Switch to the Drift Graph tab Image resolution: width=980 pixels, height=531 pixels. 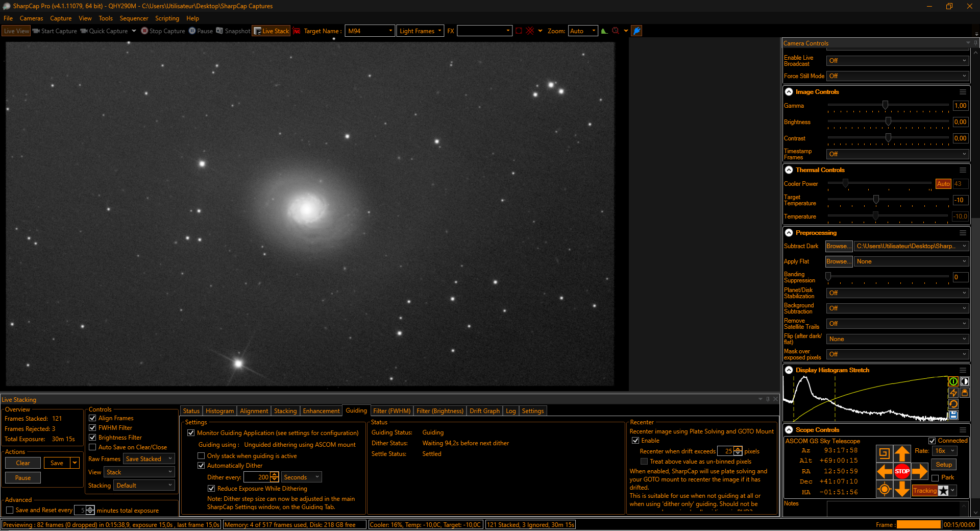[484, 411]
